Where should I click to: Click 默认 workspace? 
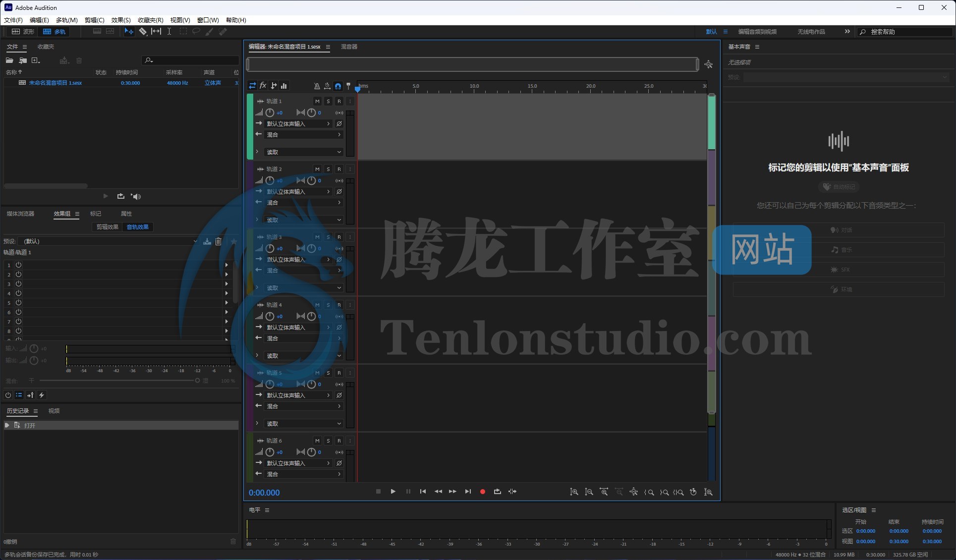[711, 32]
